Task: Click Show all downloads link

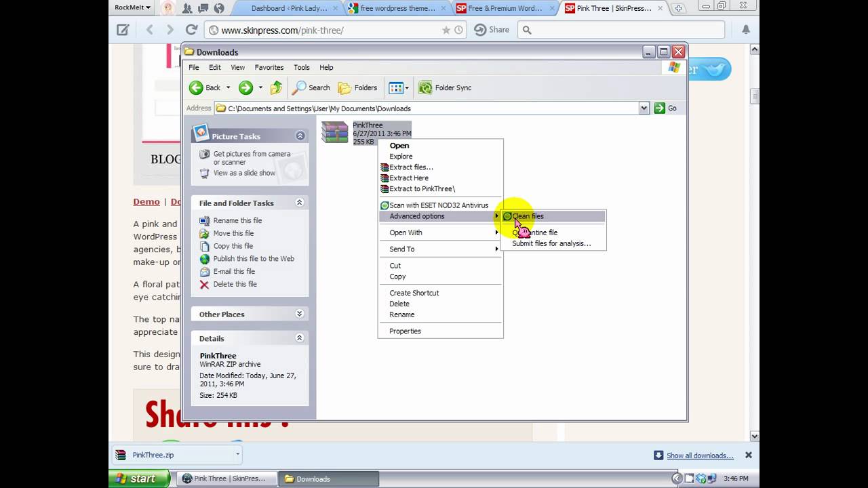Action: 700,455
